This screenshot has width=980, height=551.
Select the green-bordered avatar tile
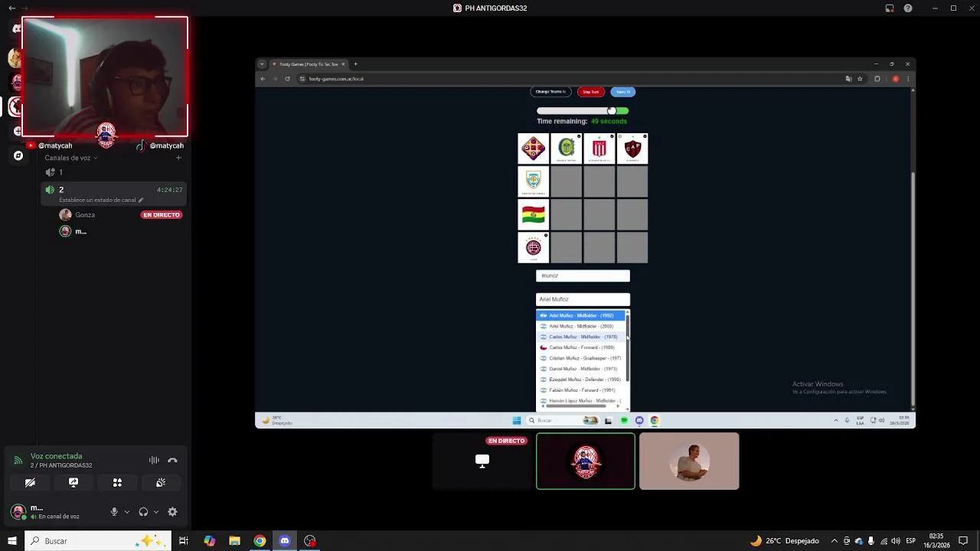586,461
